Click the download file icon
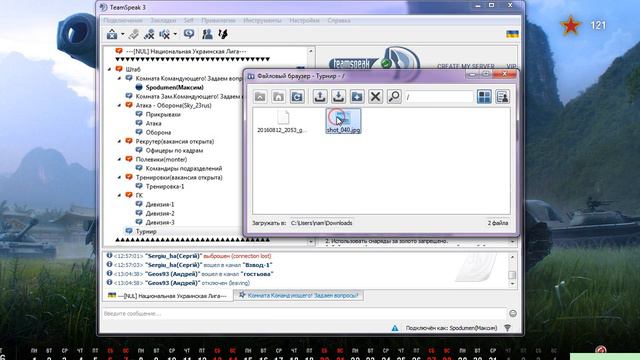This screenshot has width=640, height=360. click(338, 97)
